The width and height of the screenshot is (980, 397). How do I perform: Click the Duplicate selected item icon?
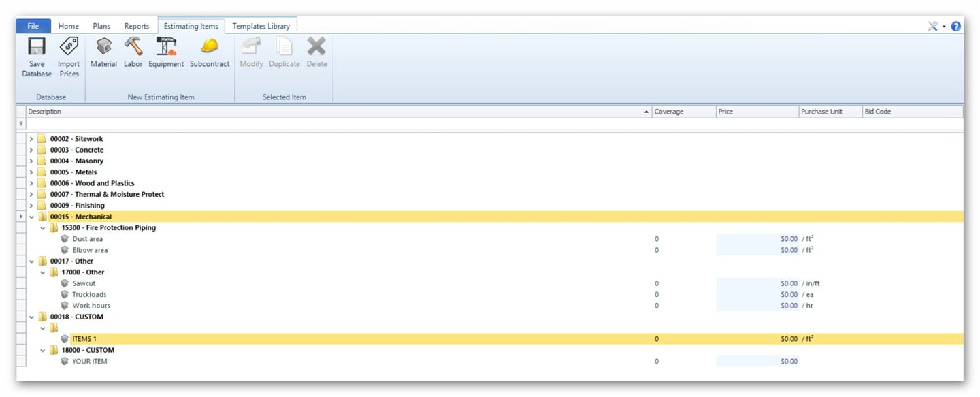coord(284,46)
